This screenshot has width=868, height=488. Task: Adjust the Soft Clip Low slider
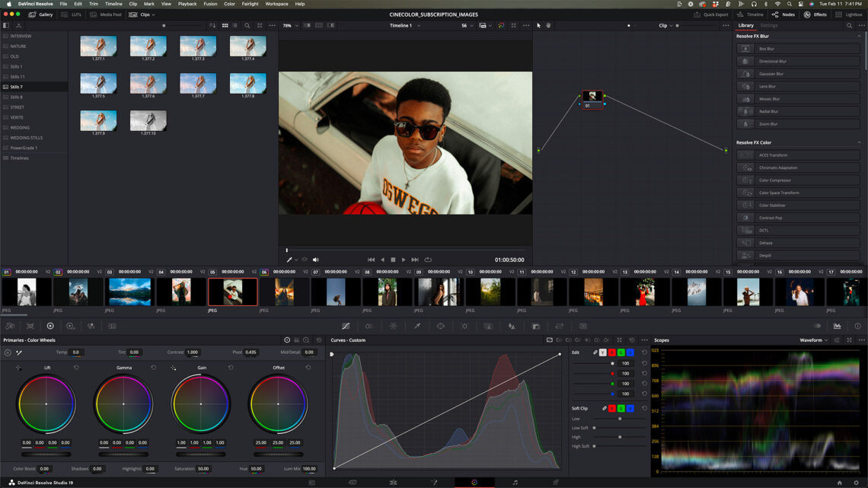click(619, 419)
